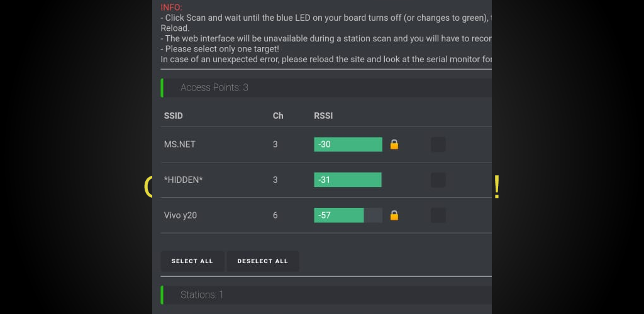
Task: Collapse the Access Points: 3 section header
Action: [x=326, y=88]
